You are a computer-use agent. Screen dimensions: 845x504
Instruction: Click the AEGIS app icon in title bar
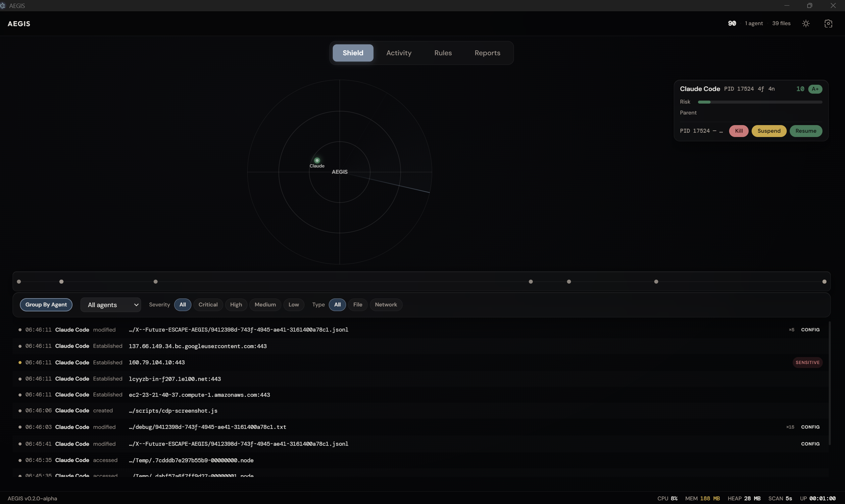point(2,6)
